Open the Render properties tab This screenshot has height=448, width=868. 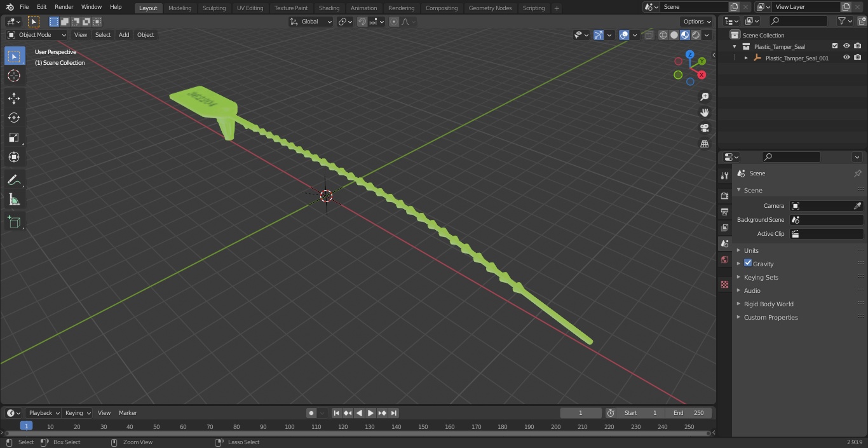tap(724, 196)
